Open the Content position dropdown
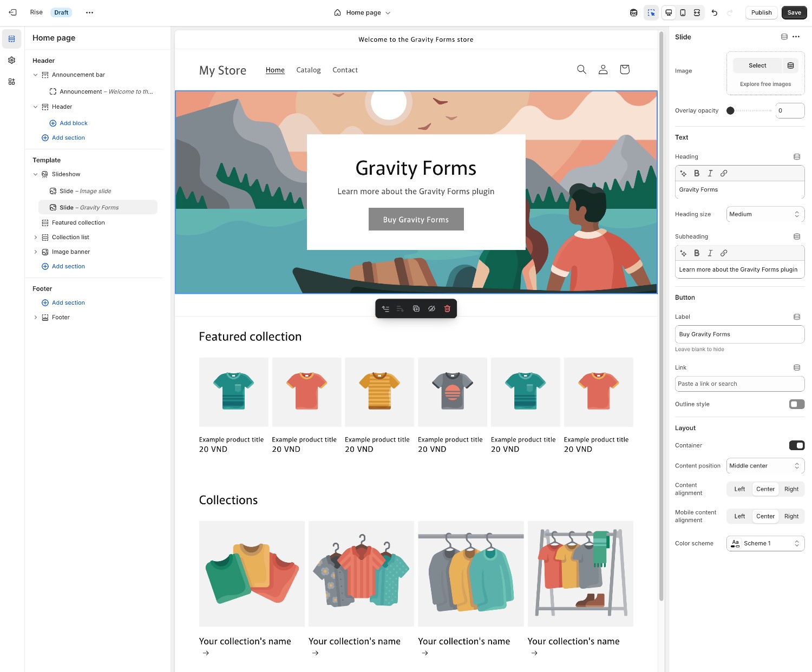Viewport: 812px width, 672px height. coord(765,466)
